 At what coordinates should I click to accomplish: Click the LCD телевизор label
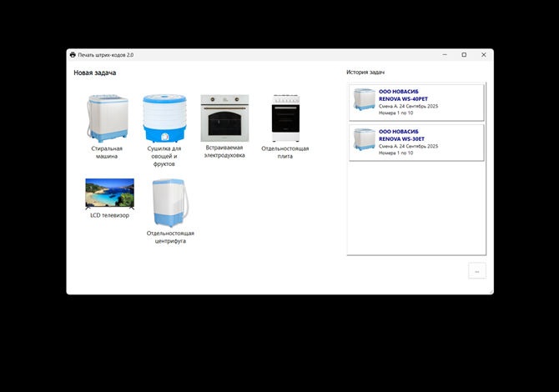(110, 215)
